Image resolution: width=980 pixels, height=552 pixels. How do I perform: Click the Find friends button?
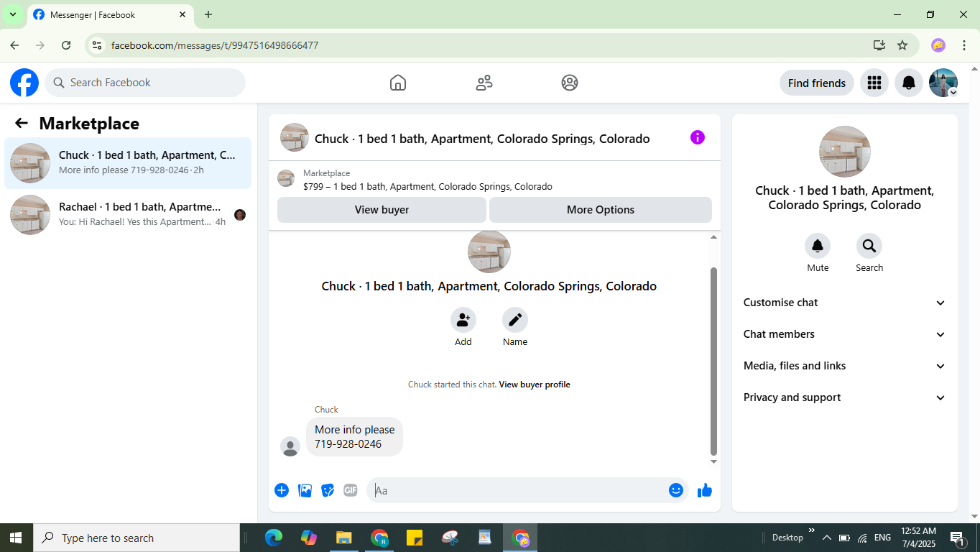[817, 83]
